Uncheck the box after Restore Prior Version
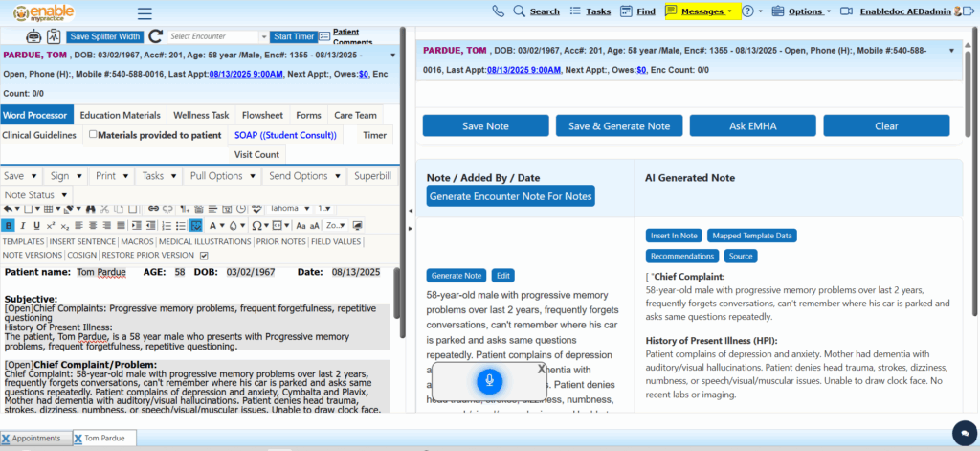 point(203,256)
